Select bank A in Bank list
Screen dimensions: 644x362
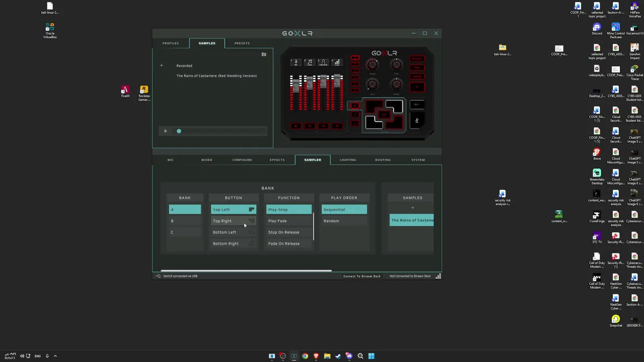[185, 210]
